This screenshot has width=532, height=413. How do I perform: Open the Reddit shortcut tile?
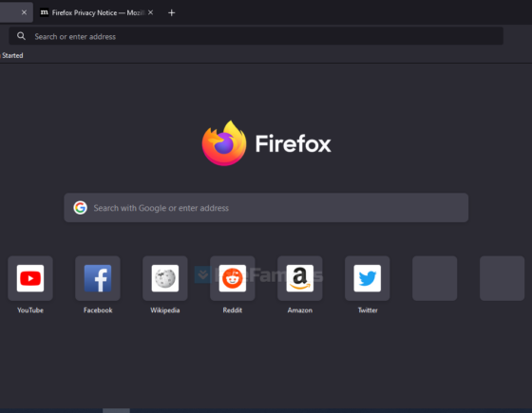pos(233,278)
